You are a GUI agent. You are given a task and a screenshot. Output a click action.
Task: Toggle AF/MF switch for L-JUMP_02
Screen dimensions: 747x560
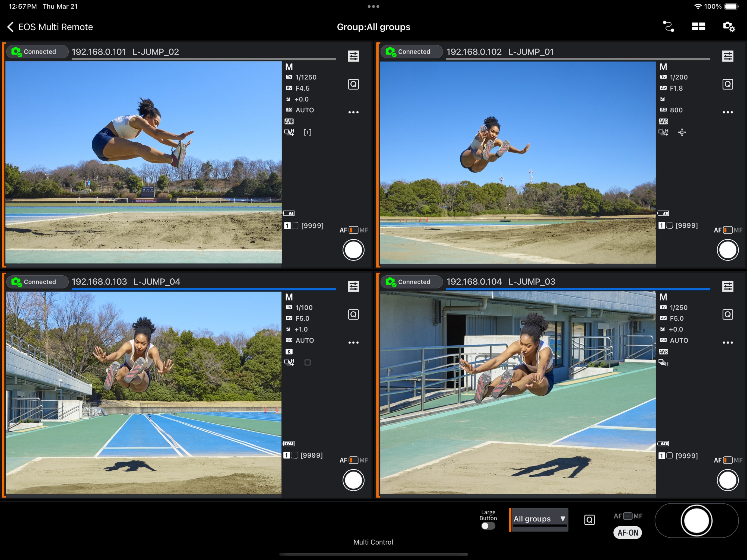[x=354, y=230]
